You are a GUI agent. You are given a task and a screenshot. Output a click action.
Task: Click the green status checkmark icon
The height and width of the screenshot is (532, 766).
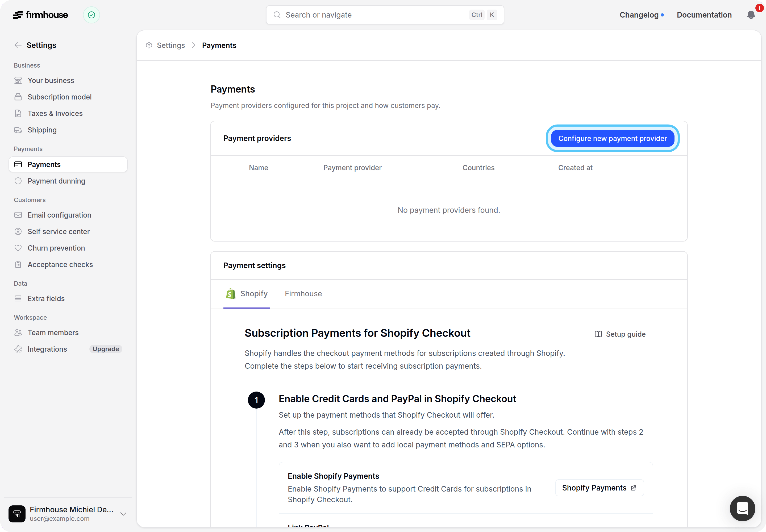click(91, 15)
